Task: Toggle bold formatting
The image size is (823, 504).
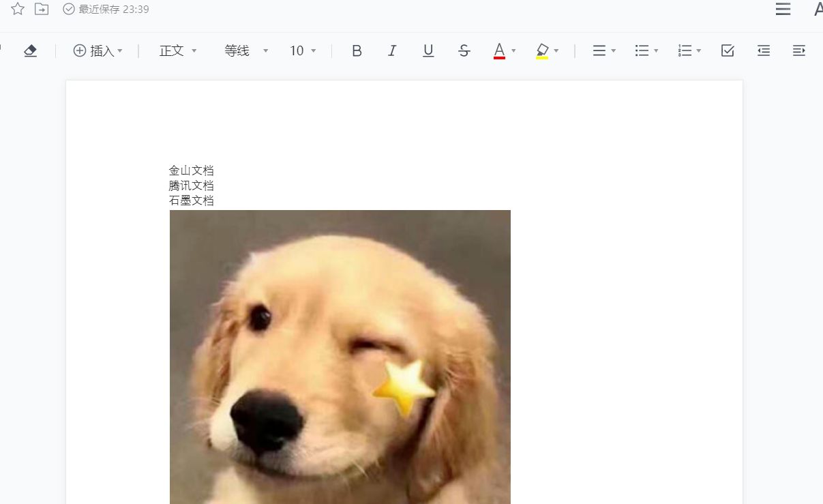Action: 357,50
